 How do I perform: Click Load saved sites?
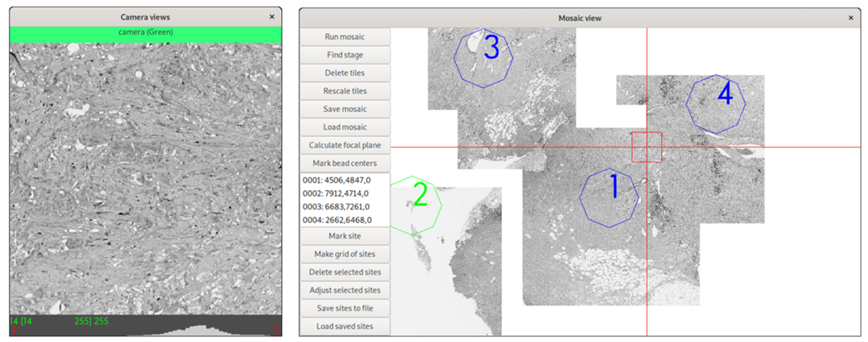pos(345,326)
